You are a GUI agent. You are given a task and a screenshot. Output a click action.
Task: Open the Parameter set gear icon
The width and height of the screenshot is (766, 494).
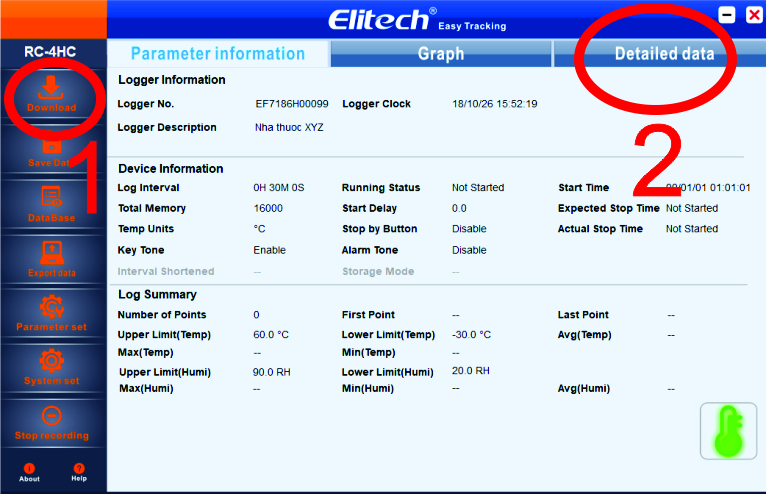[x=51, y=307]
